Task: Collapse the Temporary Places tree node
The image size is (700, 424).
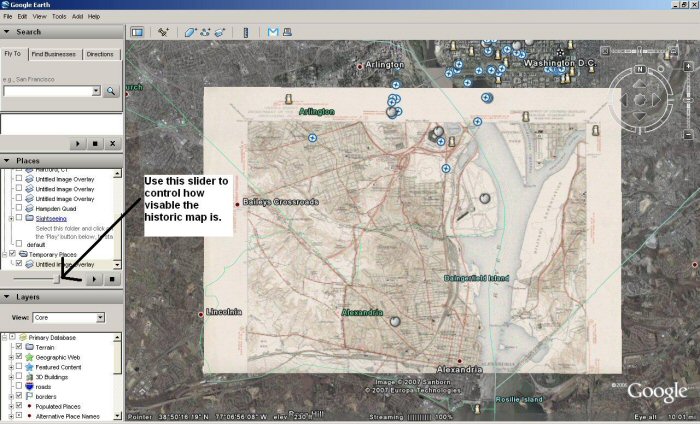Action: coord(4,254)
